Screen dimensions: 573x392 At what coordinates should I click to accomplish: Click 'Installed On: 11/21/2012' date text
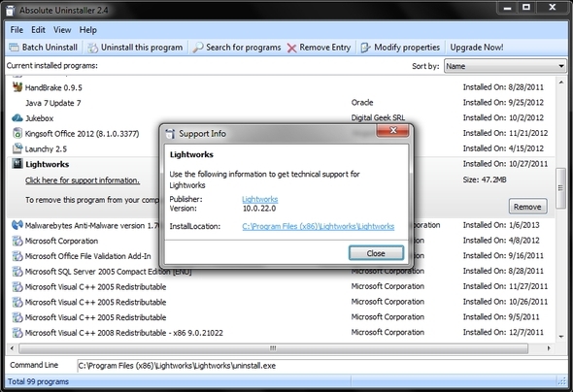tap(505, 133)
